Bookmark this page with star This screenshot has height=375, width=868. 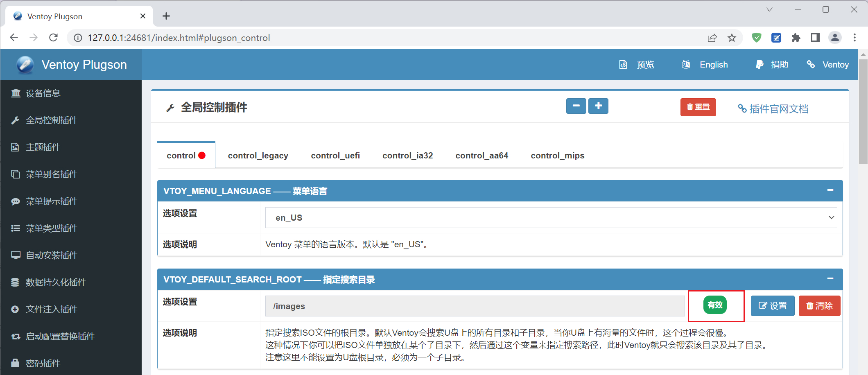pyautogui.click(x=732, y=38)
